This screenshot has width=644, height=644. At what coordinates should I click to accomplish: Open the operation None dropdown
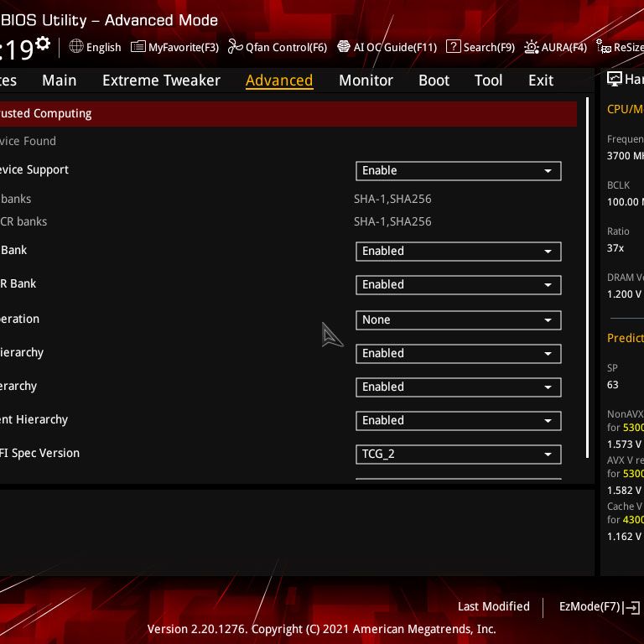click(459, 320)
